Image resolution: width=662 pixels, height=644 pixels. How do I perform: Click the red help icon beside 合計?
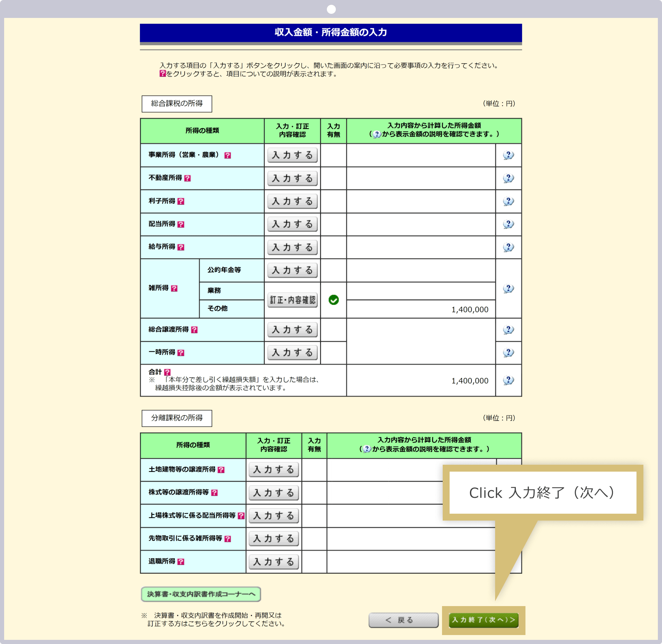click(167, 372)
